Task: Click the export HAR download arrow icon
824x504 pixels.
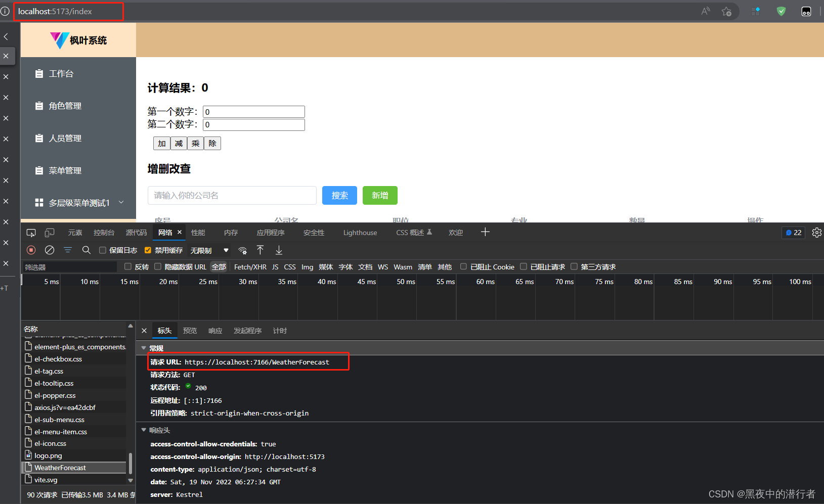Action: (279, 250)
